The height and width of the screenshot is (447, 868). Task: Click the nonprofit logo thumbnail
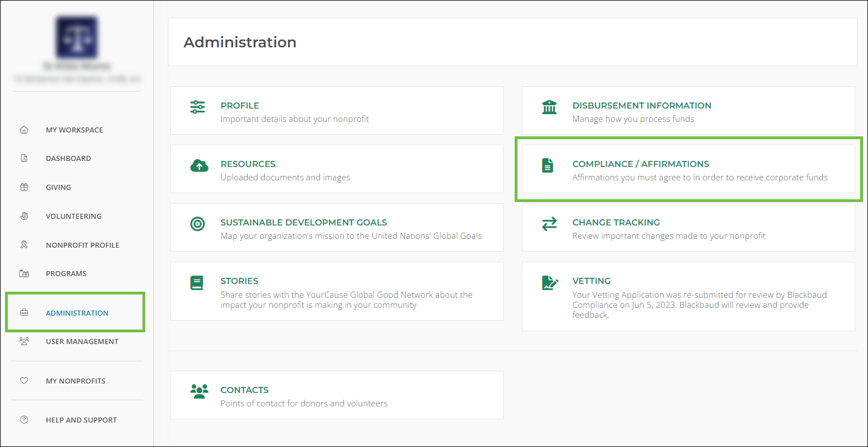click(77, 37)
